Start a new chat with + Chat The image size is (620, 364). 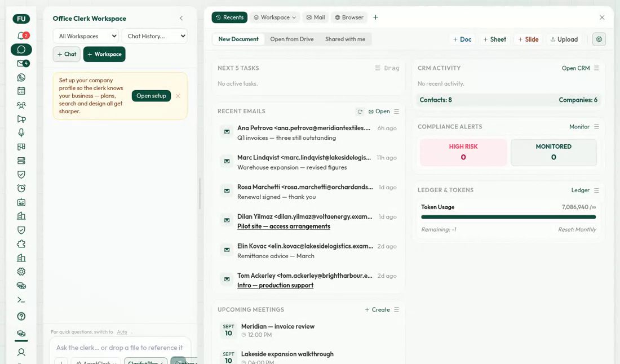coord(67,54)
